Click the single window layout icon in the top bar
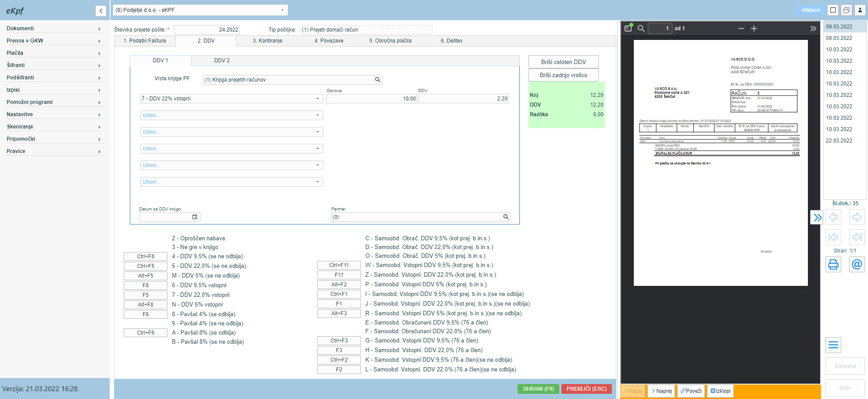This screenshot has height=399, width=868. (833, 10)
